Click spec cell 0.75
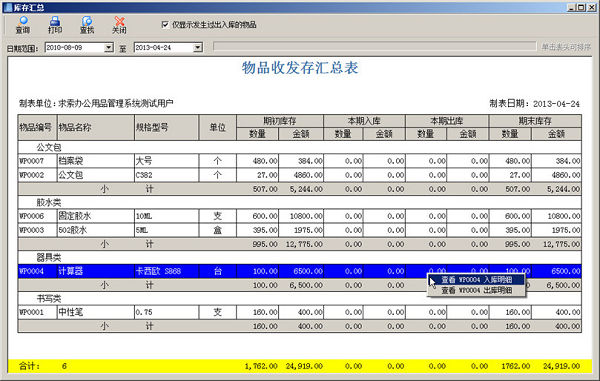Image resolution: width=600 pixels, height=381 pixels. point(166,313)
